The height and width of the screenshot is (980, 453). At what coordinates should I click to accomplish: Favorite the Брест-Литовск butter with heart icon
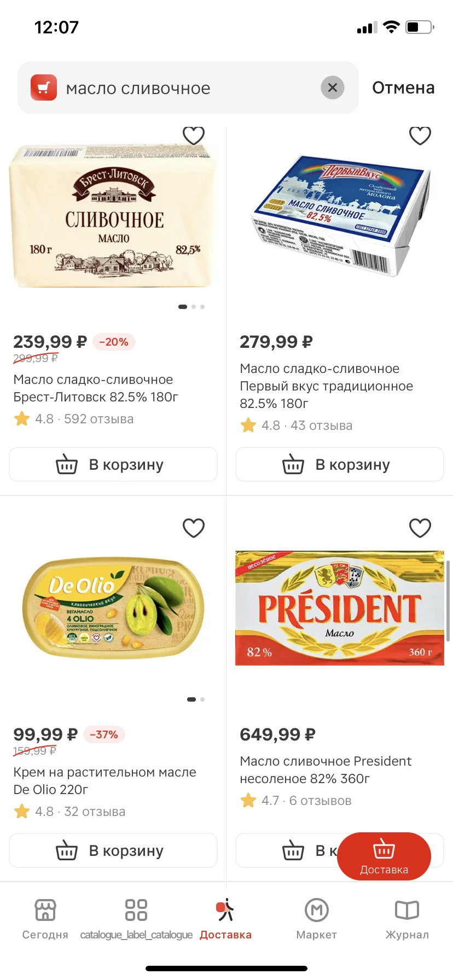(193, 135)
